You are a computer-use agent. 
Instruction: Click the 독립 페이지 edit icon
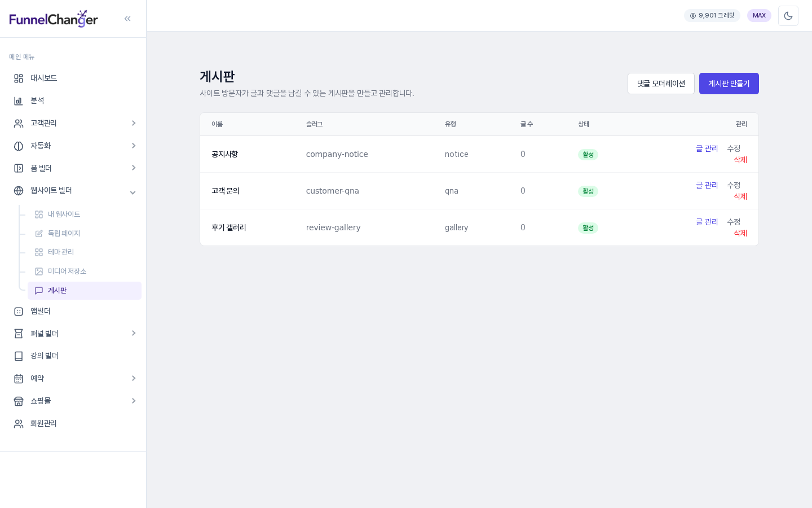(x=39, y=234)
